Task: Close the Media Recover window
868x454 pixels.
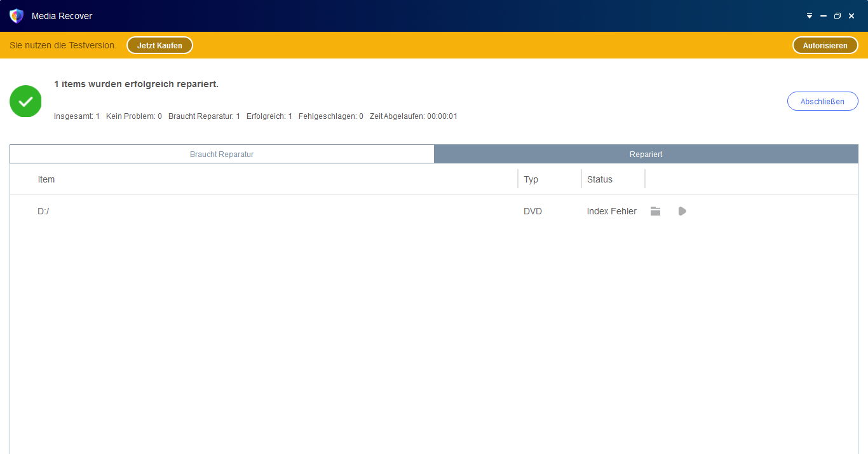Action: [x=851, y=16]
